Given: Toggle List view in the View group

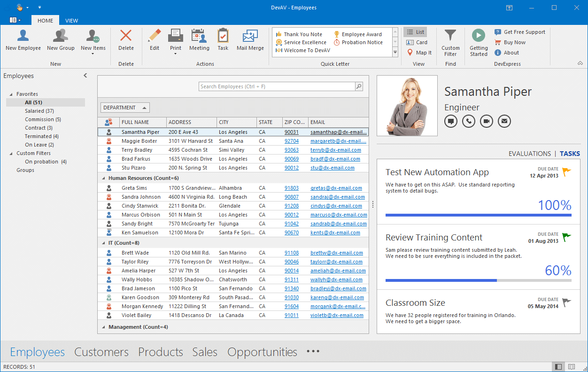Looking at the screenshot, I should tap(415, 31).
